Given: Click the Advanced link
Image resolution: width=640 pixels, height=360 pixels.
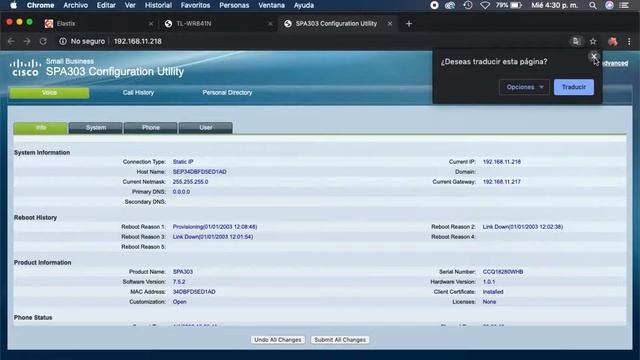Looking at the screenshot, I should click(615, 63).
